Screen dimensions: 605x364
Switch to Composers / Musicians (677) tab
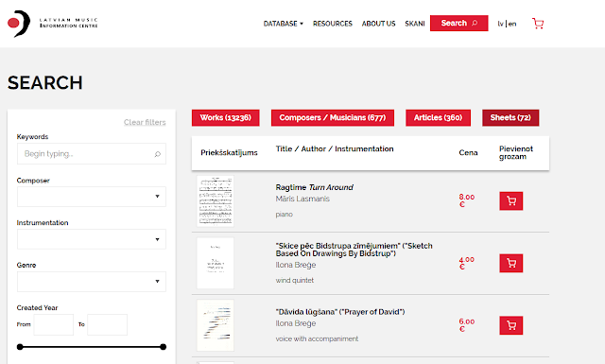point(333,118)
